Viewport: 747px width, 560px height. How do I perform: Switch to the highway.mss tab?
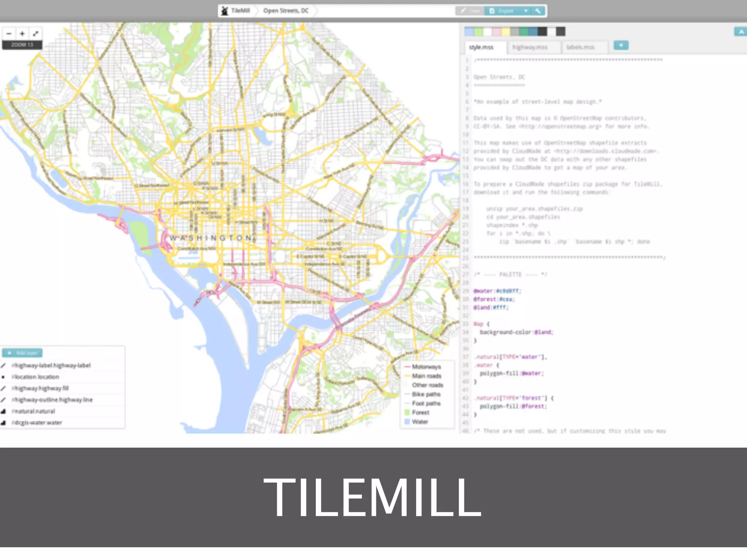533,47
